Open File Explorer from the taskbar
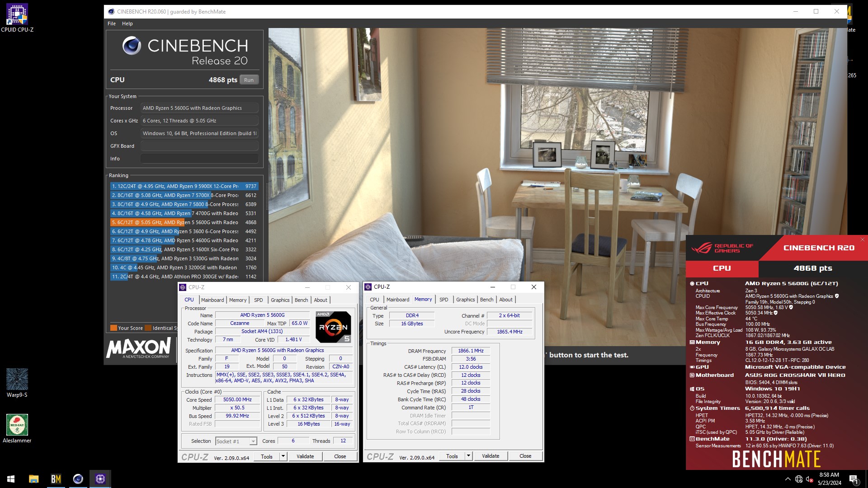The height and width of the screenshot is (488, 868). 34,479
